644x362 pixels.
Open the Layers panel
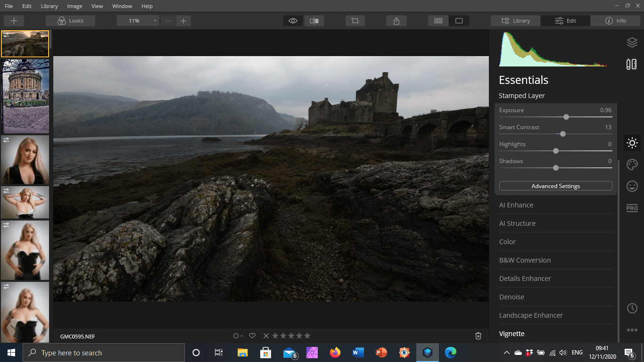pyautogui.click(x=632, y=42)
